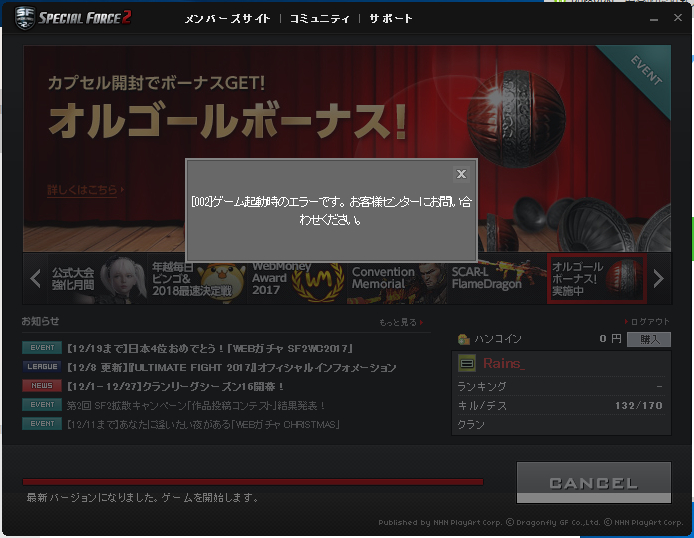Image resolution: width=694 pixels, height=538 pixels.
Task: Select the オルゴールボーナス実施中 thumbnail
Action: (597, 279)
